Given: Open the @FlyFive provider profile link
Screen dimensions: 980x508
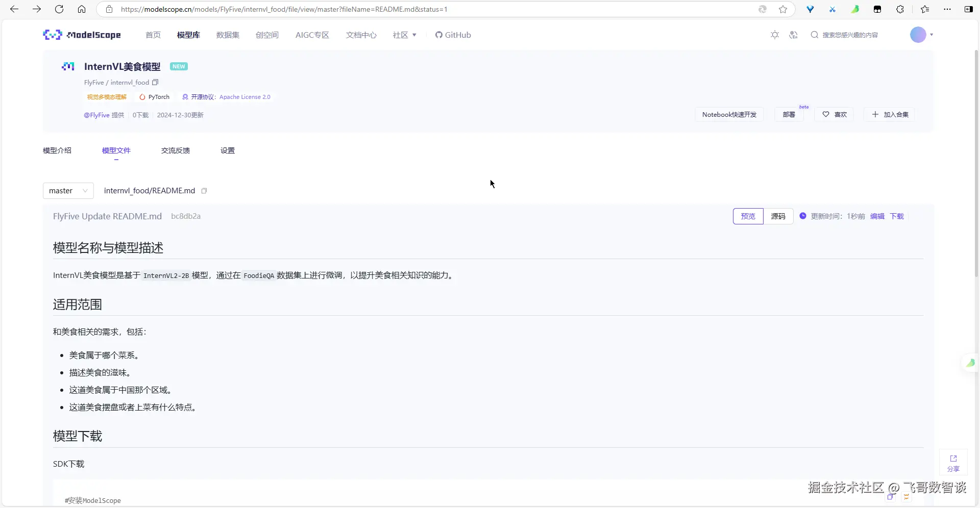Looking at the screenshot, I should pyautogui.click(x=97, y=115).
